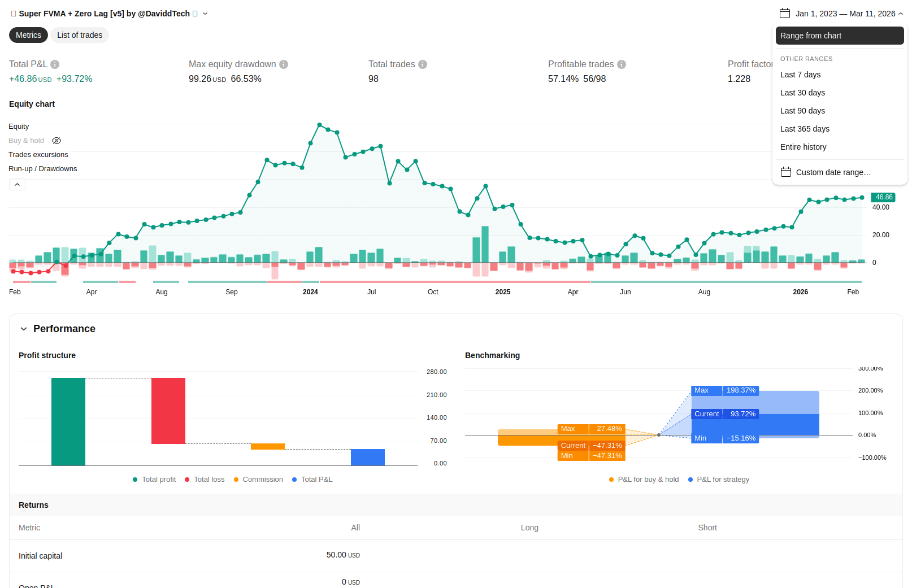Screen dimensions: 912x588
Task: Collapse the equity chart legend
Action: click(x=17, y=185)
